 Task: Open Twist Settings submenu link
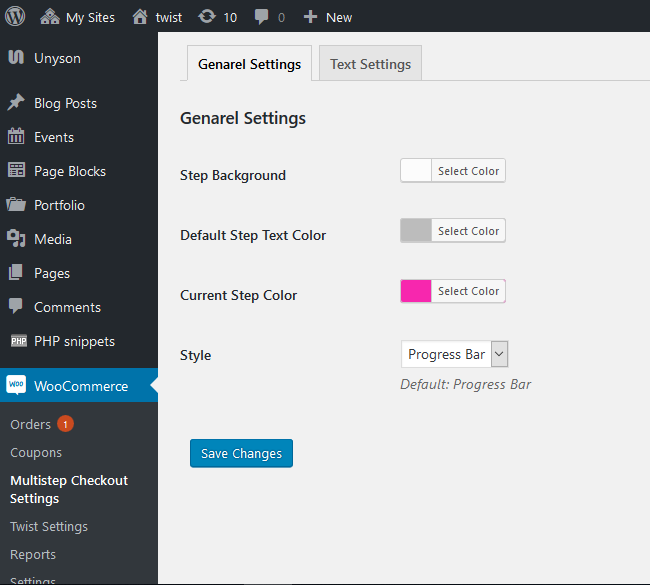point(49,526)
